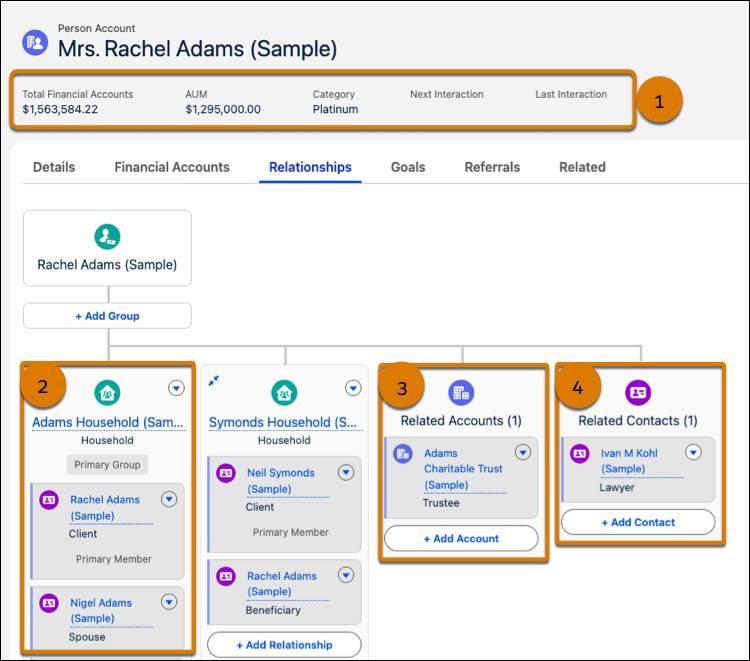750x661 pixels.
Task: Click the Lawyer role text
Action: [x=617, y=487]
